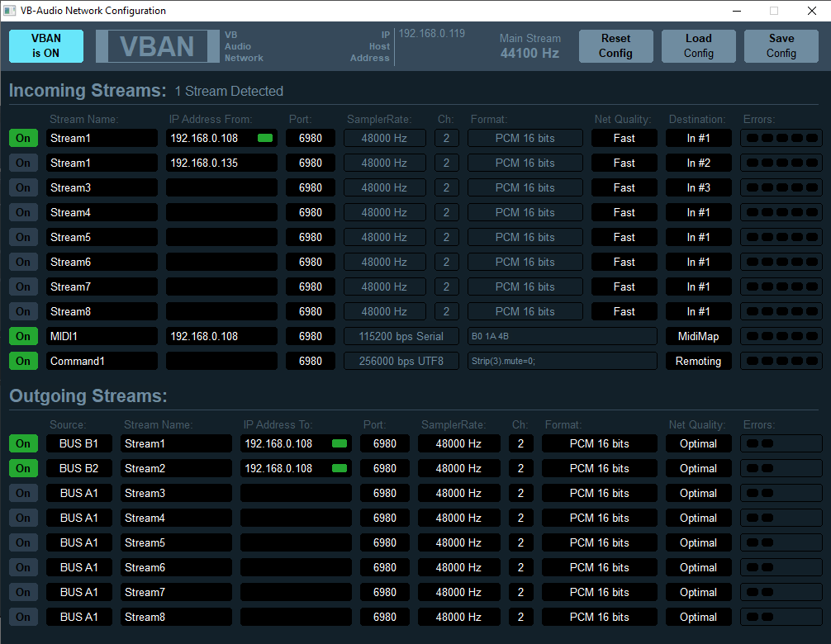Click the host IP address 192.168.0.119
Image resolution: width=831 pixels, height=644 pixels.
431,33
